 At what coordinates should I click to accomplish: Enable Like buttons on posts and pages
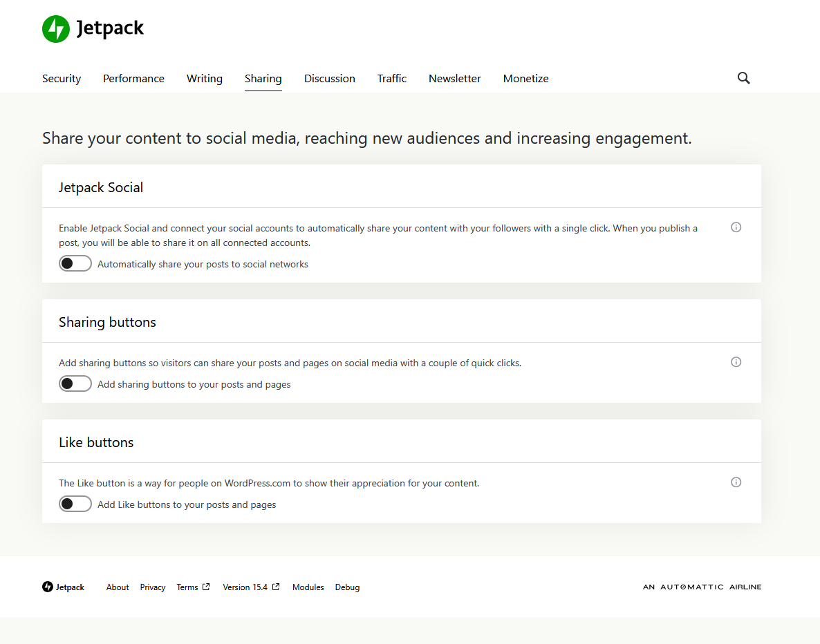coord(75,504)
